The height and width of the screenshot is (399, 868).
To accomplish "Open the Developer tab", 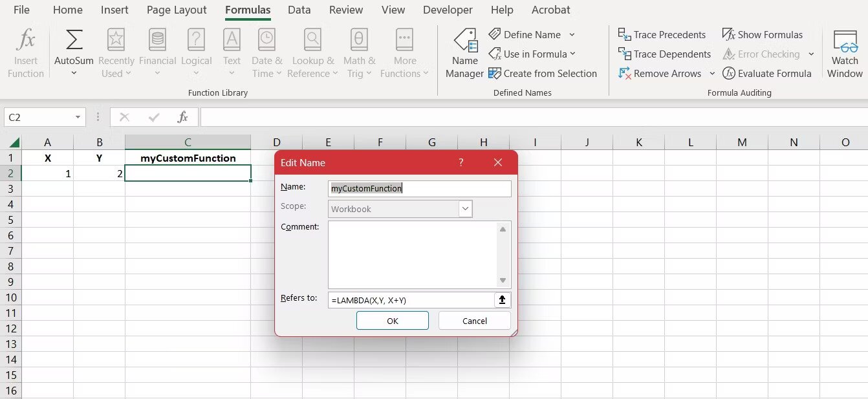I will 448,10.
